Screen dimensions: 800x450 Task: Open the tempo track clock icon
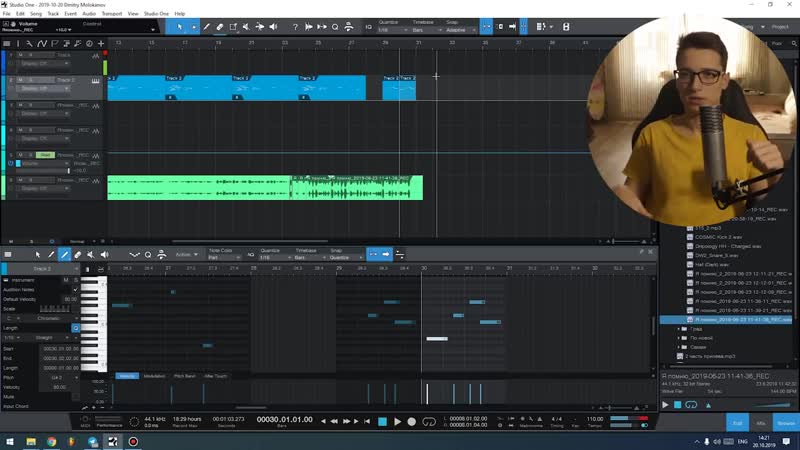click(89, 43)
